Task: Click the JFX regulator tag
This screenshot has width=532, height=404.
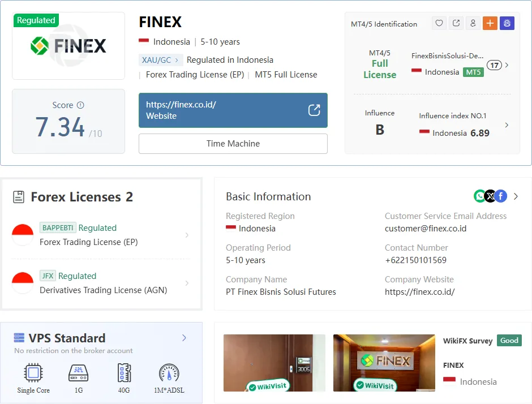Action: (48, 276)
